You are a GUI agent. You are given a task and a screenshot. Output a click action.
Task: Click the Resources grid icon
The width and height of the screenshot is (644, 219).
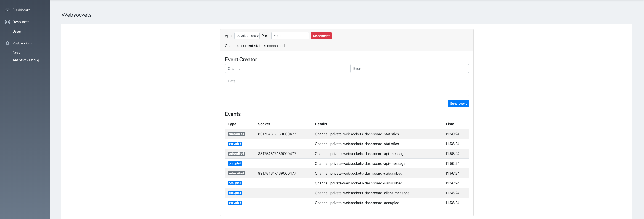(x=8, y=22)
